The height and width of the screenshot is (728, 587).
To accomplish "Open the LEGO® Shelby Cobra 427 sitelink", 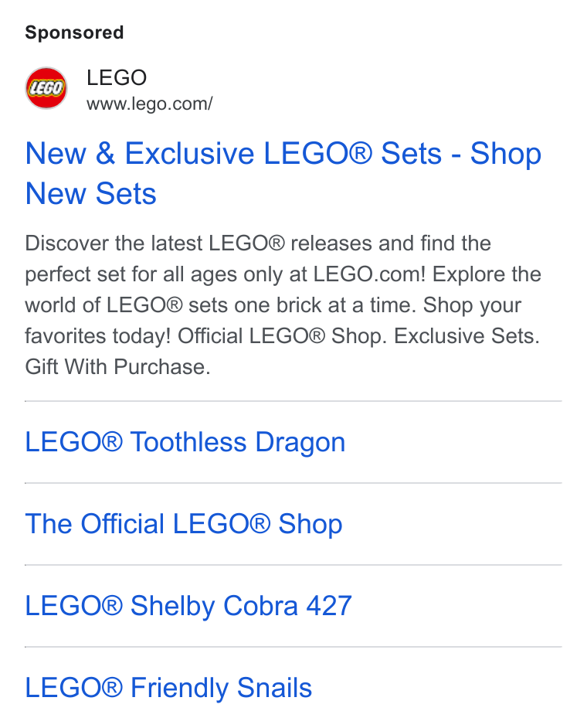I will click(188, 606).
